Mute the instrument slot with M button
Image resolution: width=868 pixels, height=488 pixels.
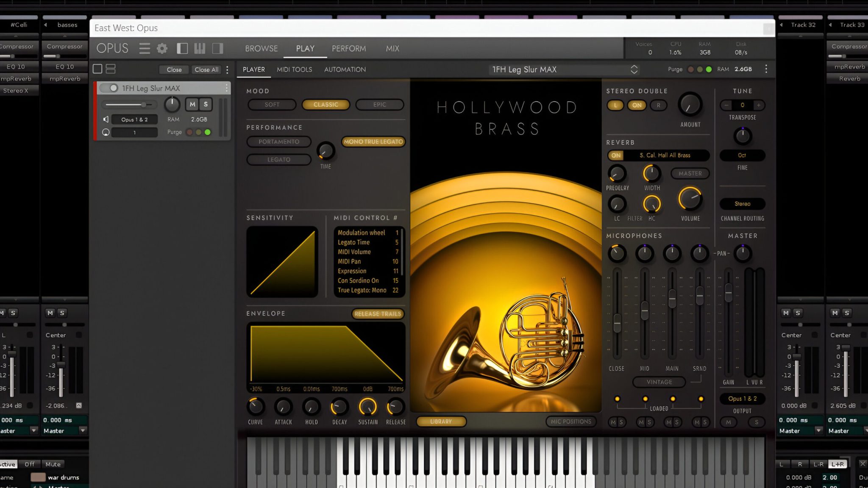point(192,104)
